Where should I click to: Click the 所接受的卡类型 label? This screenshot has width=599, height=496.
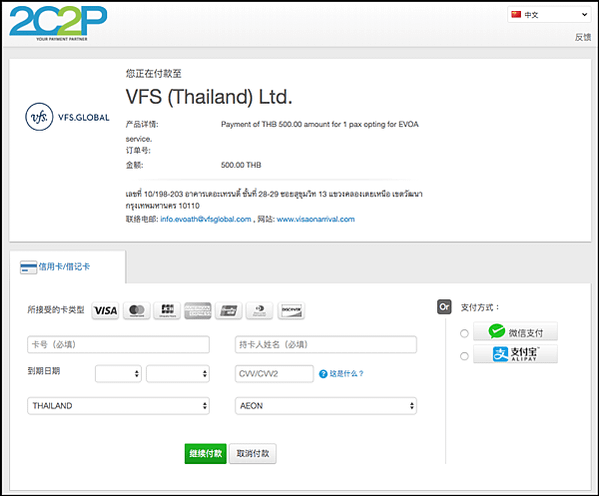pyautogui.click(x=56, y=310)
